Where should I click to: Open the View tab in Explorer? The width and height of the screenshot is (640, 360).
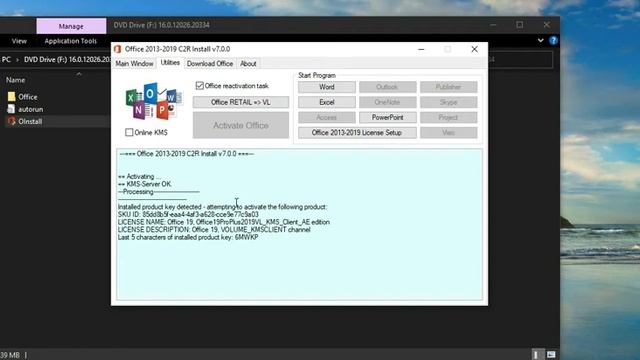pyautogui.click(x=19, y=41)
